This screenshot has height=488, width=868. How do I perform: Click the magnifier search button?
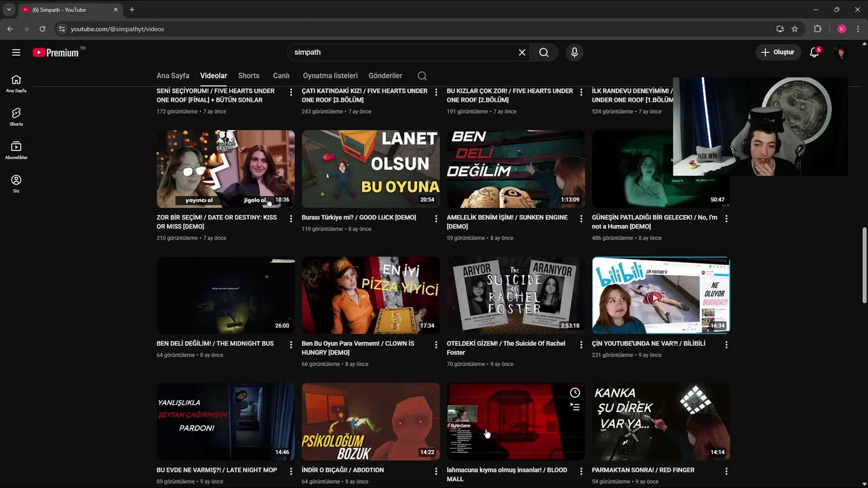click(x=544, y=52)
